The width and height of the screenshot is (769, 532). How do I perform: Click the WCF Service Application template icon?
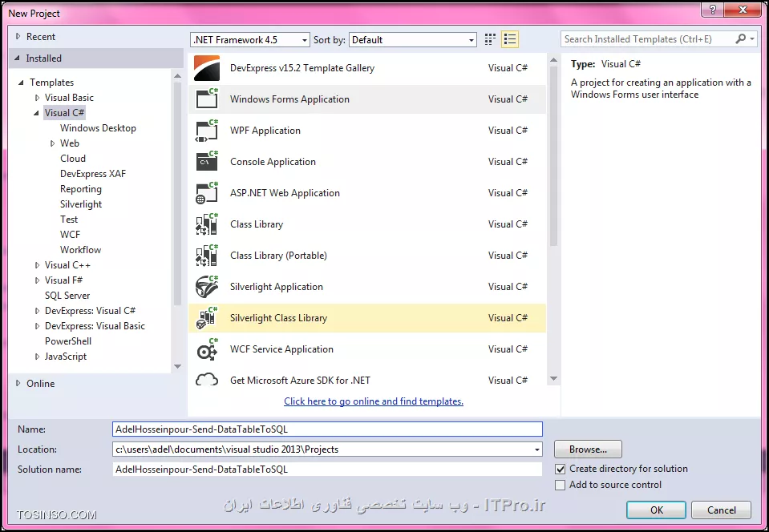coord(206,349)
